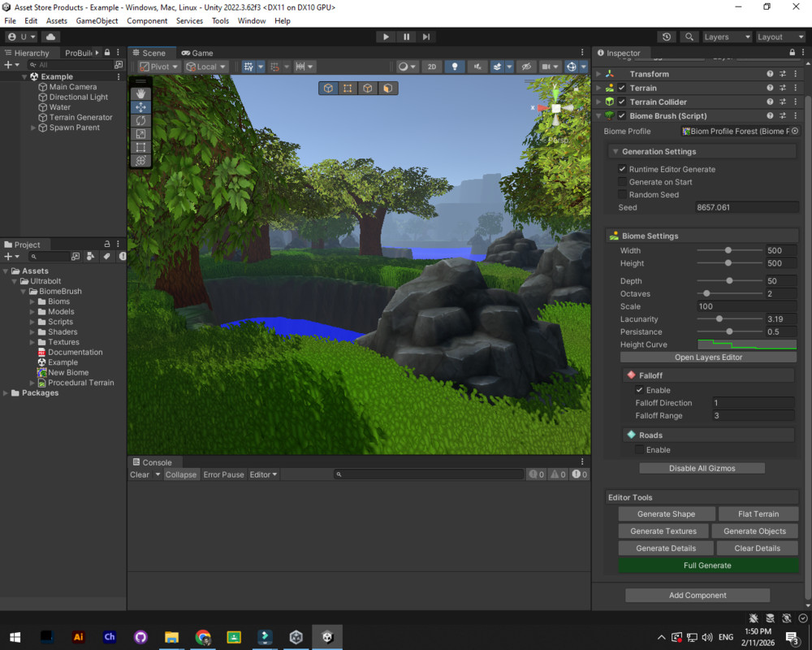The image size is (812, 650).
Task: Open Biome Profile object picker
Action: coord(795,131)
